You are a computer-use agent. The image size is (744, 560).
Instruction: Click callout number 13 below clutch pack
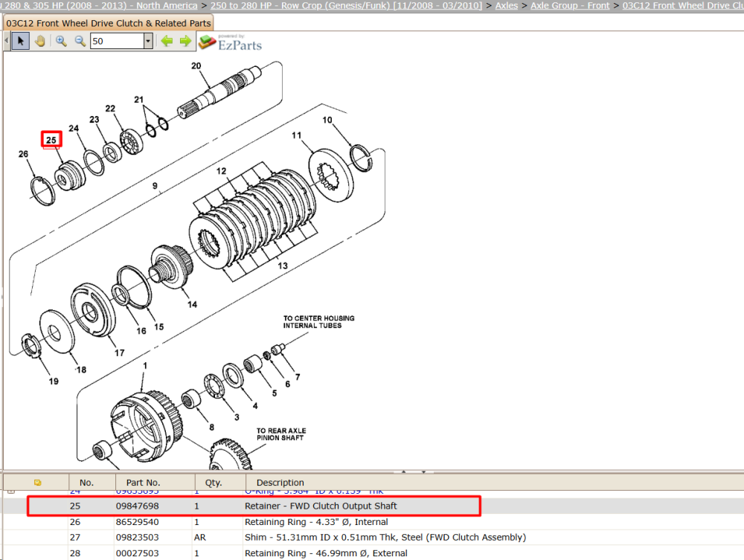tap(283, 266)
